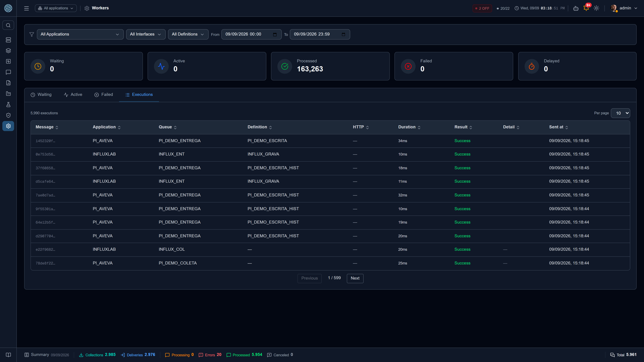Open the documentation book icon

[8, 355]
